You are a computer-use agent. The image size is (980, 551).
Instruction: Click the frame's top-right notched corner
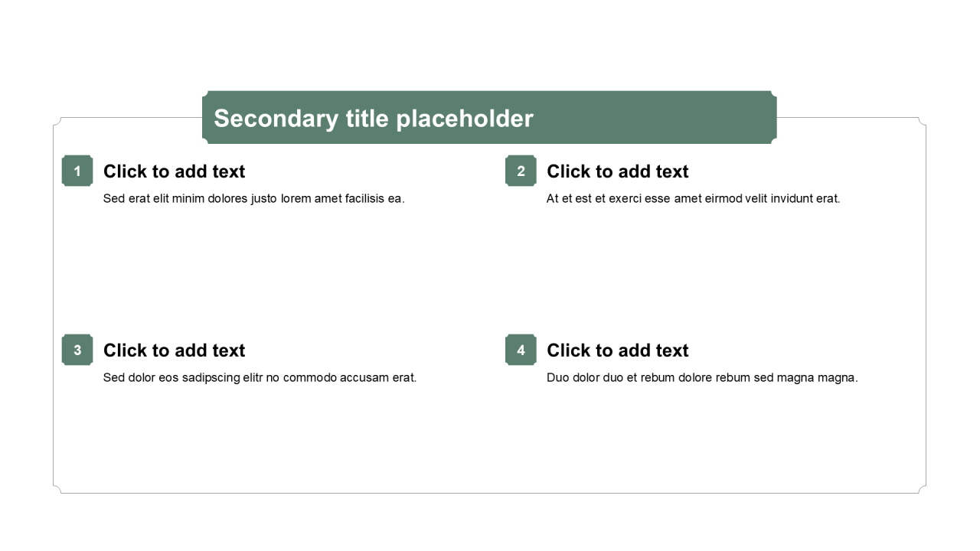[x=923, y=121]
